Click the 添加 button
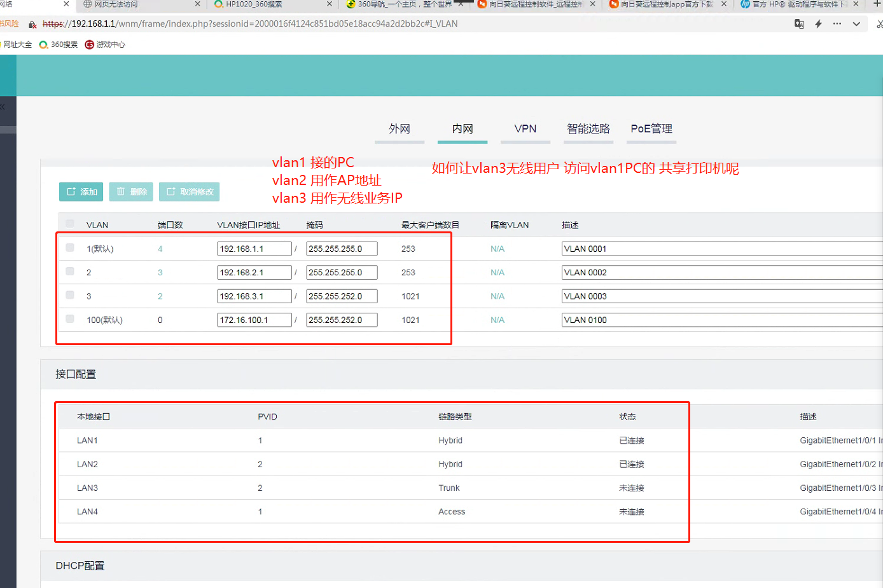Image resolution: width=883 pixels, height=588 pixels. coord(81,192)
